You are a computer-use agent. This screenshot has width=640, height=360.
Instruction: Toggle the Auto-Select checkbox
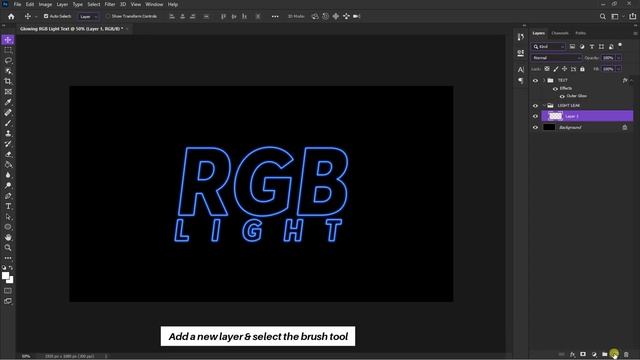tap(46, 16)
